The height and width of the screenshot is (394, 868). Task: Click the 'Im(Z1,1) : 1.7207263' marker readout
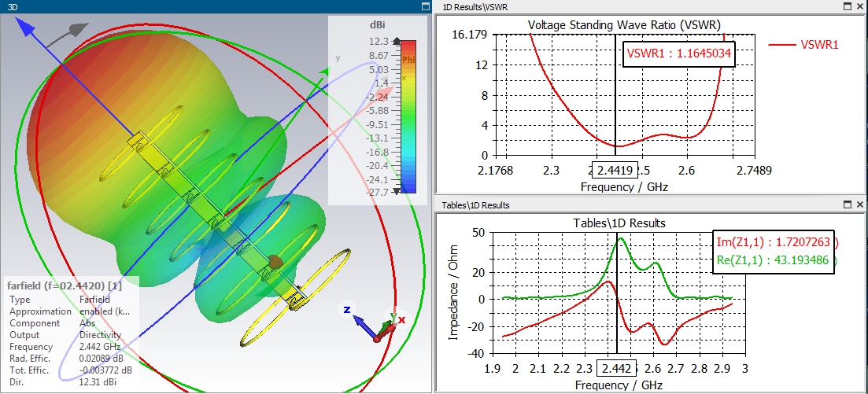point(774,242)
